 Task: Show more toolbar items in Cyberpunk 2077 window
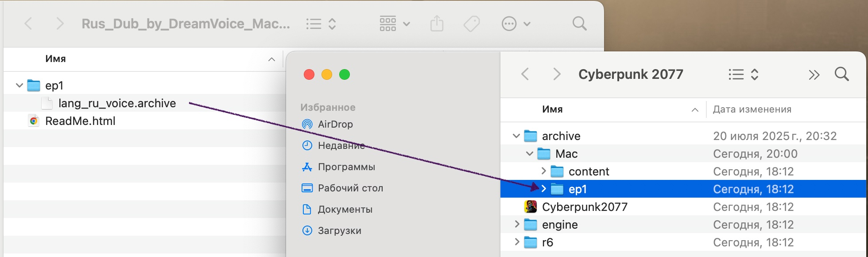point(814,74)
